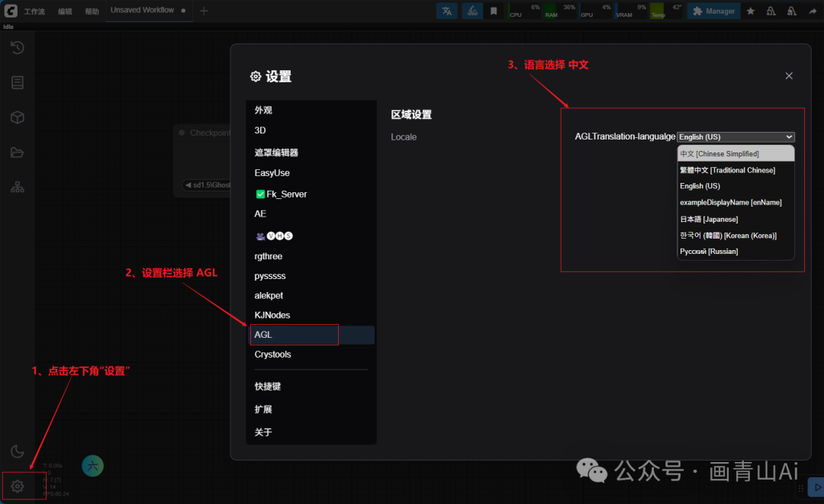
Task: Click the play icon at bottom right
Action: [817, 487]
